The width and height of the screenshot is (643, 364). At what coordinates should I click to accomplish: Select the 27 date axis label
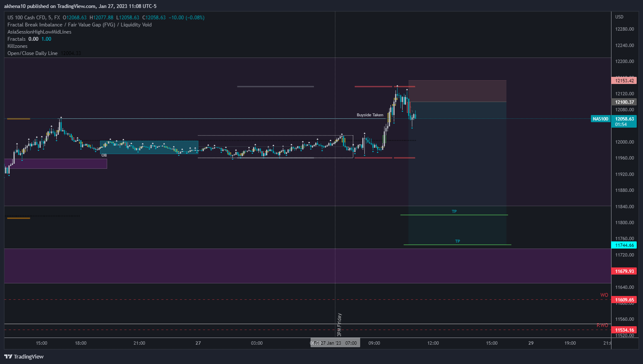coord(198,343)
